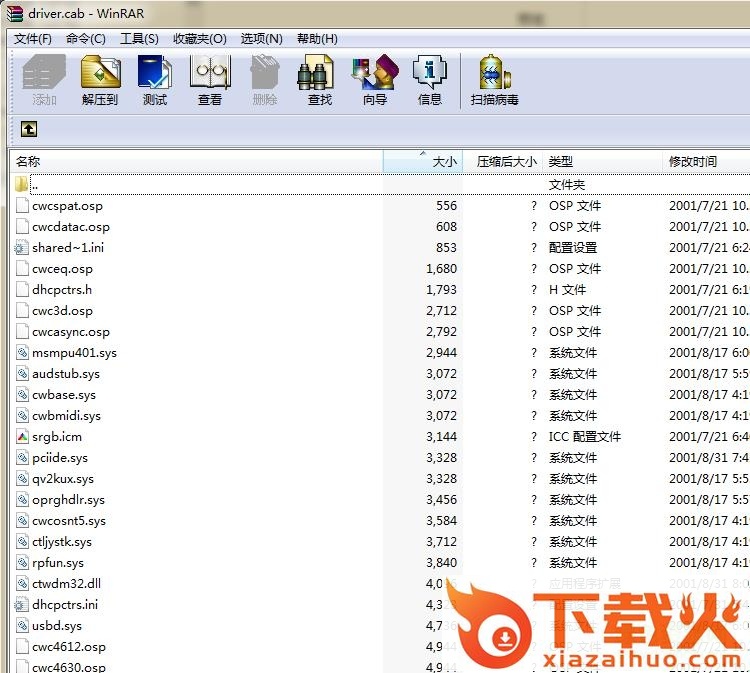Click the 'ICC 配置文件' type cell
Viewport: 750px width, 673px height.
[585, 437]
